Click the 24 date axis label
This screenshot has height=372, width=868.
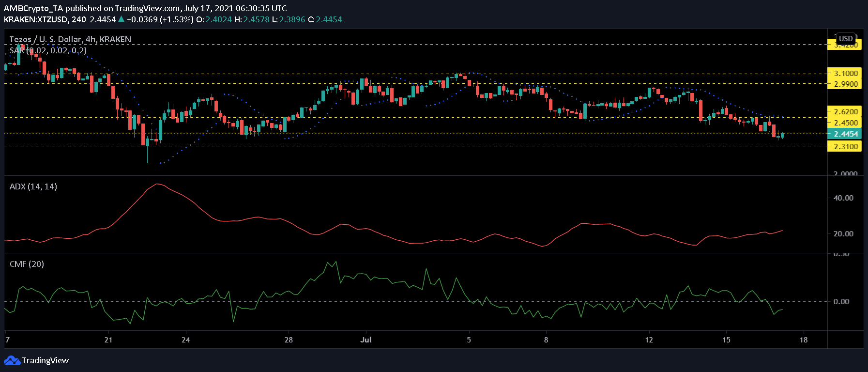[x=186, y=340]
